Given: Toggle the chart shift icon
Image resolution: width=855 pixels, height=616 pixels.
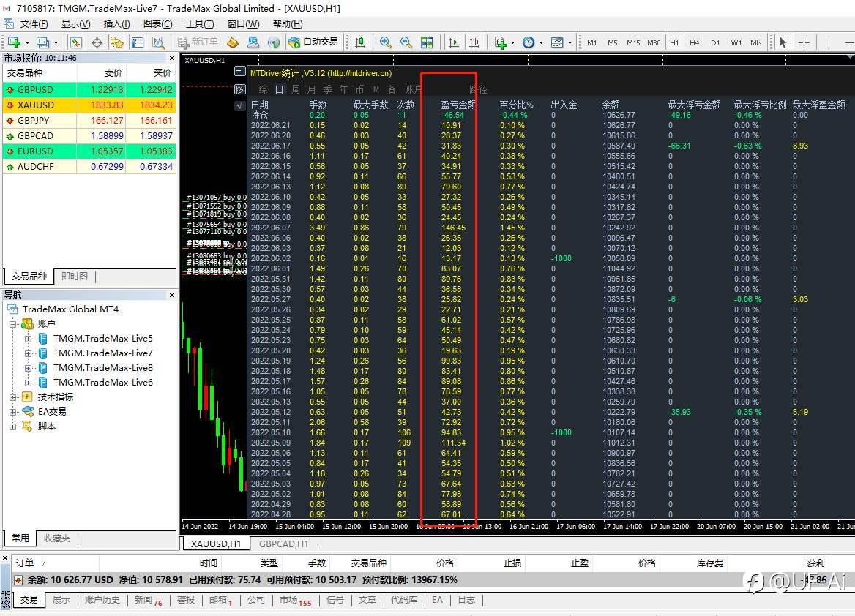Looking at the screenshot, I should pos(474,42).
